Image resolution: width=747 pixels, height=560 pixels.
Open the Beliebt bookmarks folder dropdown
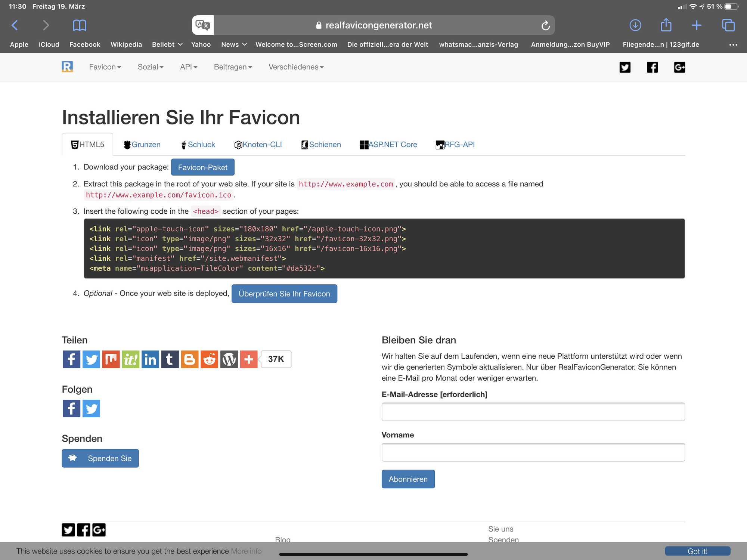pos(167,44)
